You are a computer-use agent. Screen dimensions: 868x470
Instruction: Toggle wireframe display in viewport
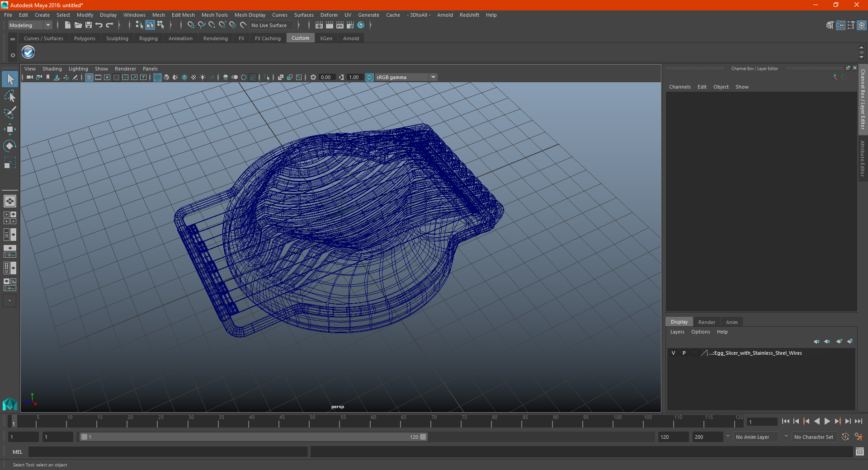(157, 77)
